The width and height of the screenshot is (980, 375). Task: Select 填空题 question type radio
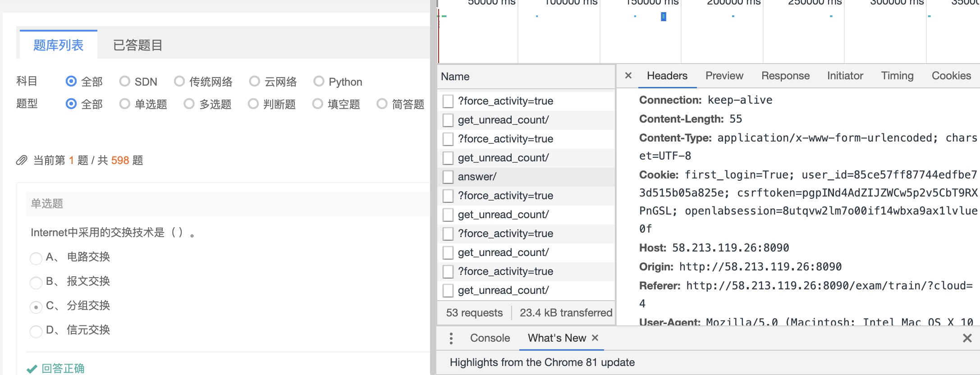318,104
